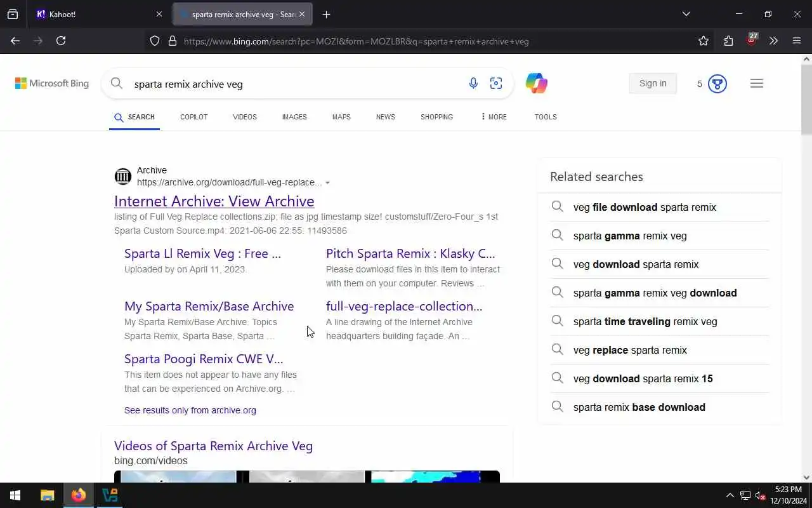This screenshot has width=812, height=508.
Task: Select the SEARCH tab
Action: tap(134, 117)
